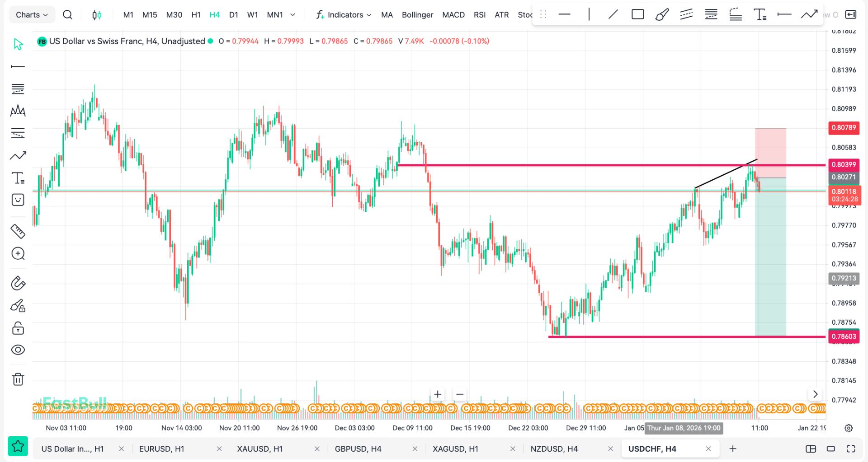Click the emoji sticker tool
This screenshot has height=462, width=868.
pos(18,200)
